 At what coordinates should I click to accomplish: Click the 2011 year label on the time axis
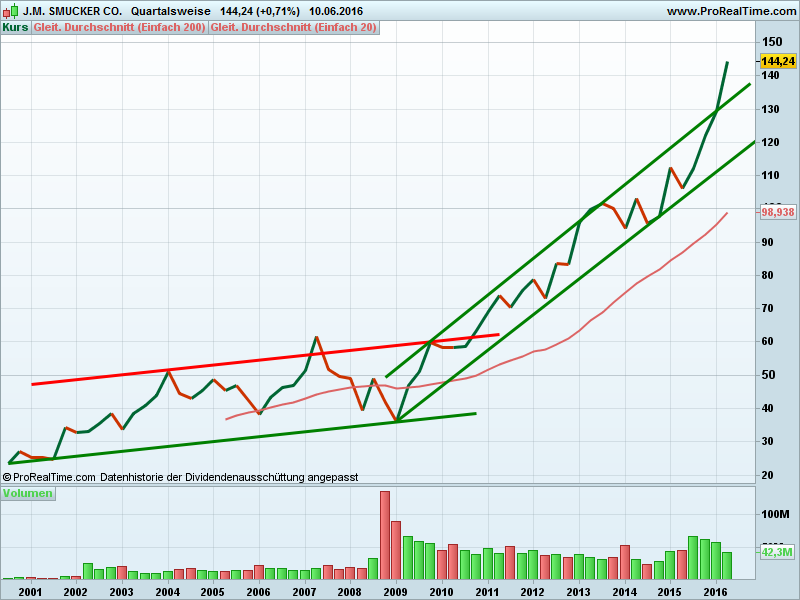[487, 592]
